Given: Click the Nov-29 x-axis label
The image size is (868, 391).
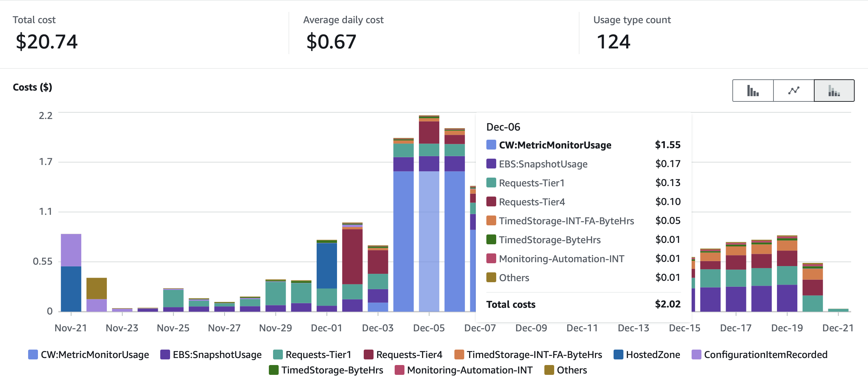Looking at the screenshot, I should click(276, 328).
